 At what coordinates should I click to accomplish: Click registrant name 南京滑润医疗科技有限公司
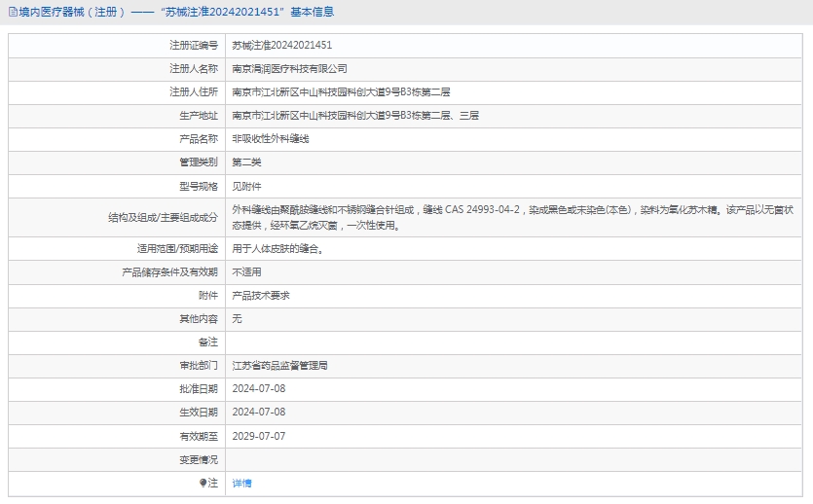(289, 69)
